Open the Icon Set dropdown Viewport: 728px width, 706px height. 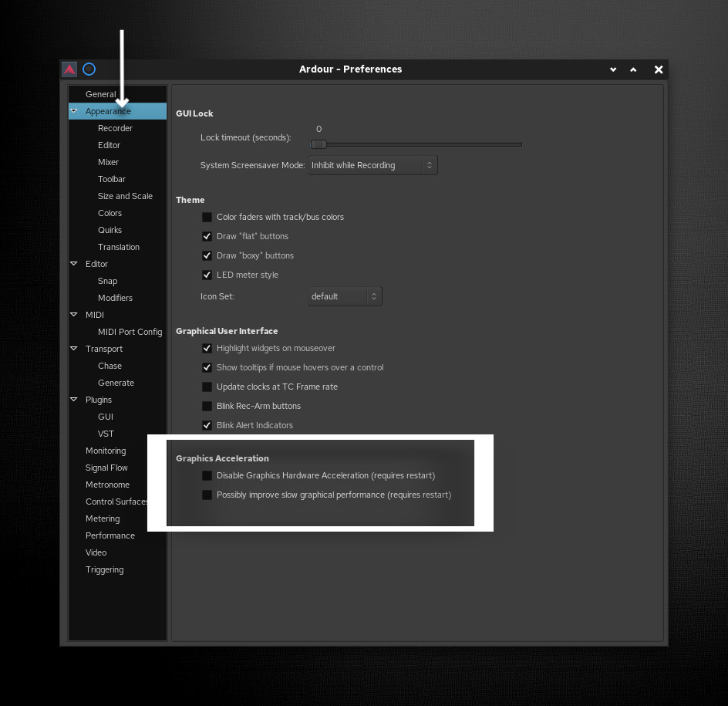click(345, 296)
